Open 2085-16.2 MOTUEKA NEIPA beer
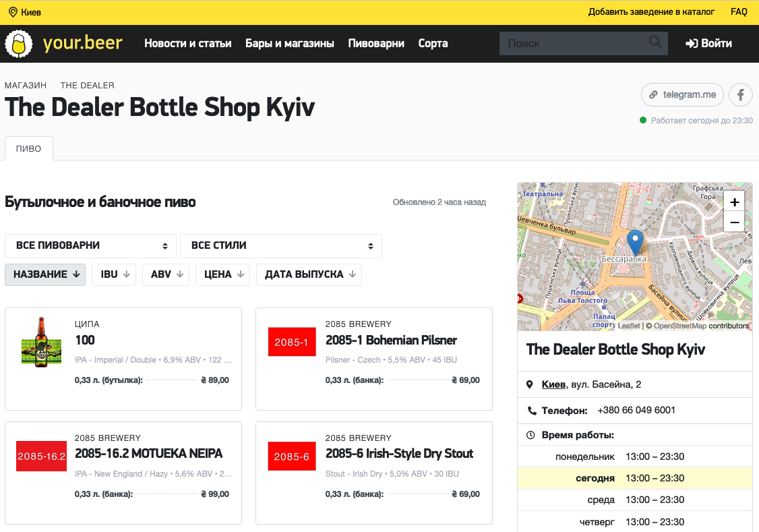Viewport: 759px width, 532px height. pos(148,454)
